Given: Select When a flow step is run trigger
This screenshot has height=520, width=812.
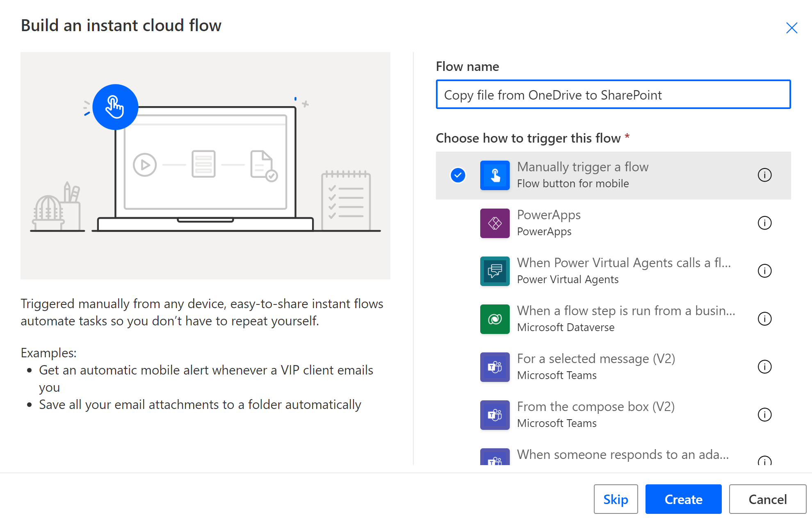Looking at the screenshot, I should click(x=613, y=319).
